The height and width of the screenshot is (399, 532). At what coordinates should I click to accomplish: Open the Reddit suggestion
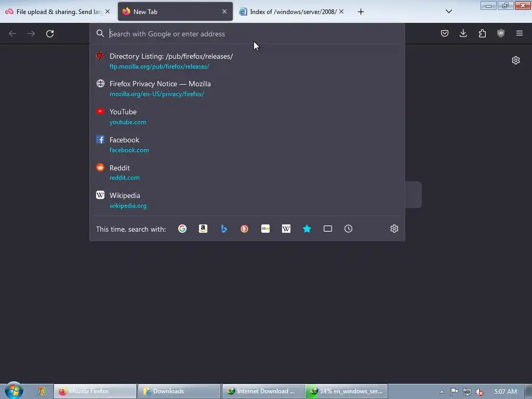point(247,172)
